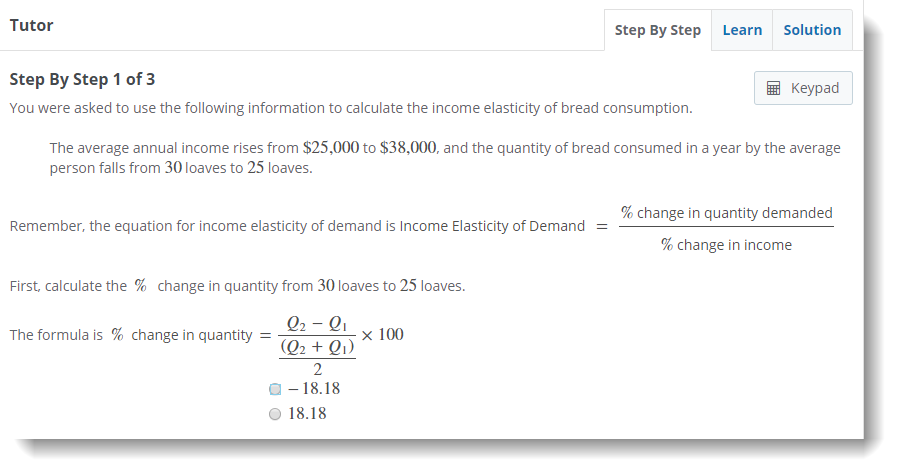Choose the positive 18.18 radio button

click(x=275, y=414)
